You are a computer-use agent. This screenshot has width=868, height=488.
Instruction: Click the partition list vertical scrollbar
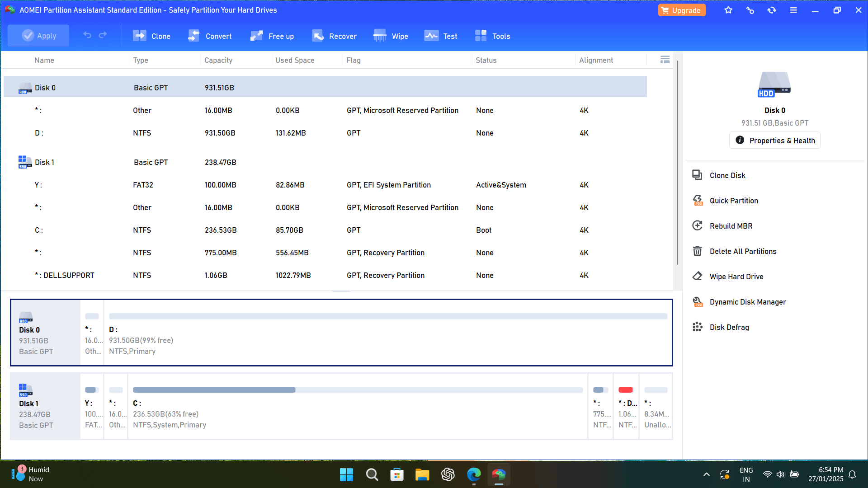click(x=677, y=163)
